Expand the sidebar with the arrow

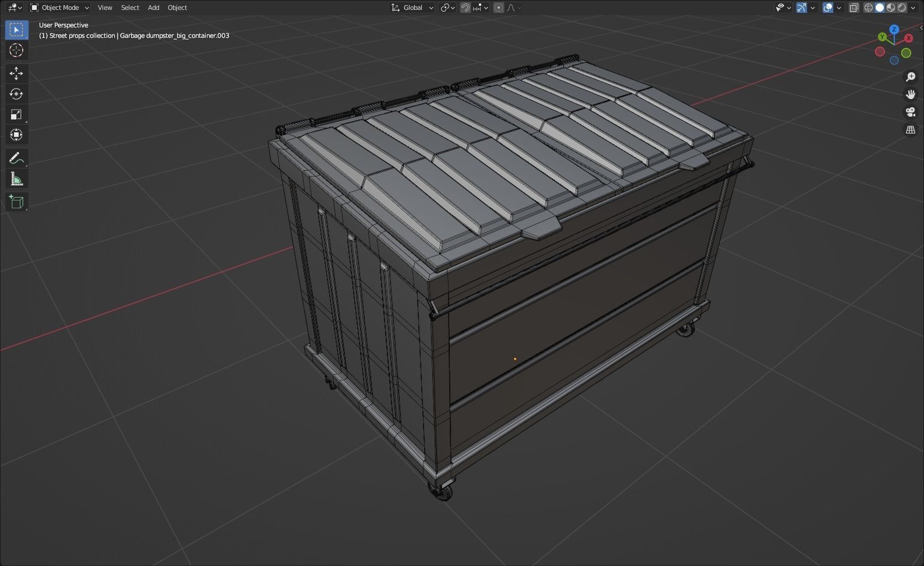(x=921, y=27)
